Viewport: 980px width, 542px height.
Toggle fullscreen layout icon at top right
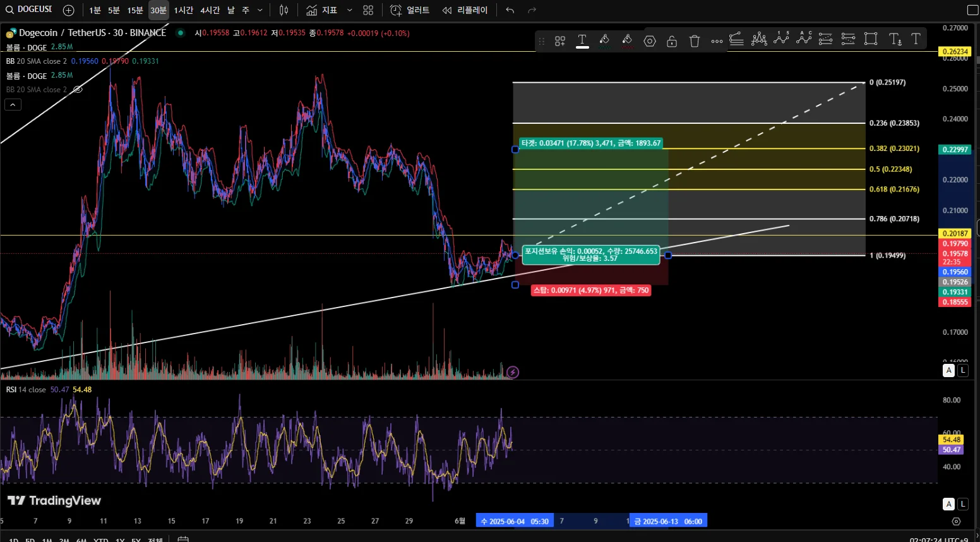[972, 10]
